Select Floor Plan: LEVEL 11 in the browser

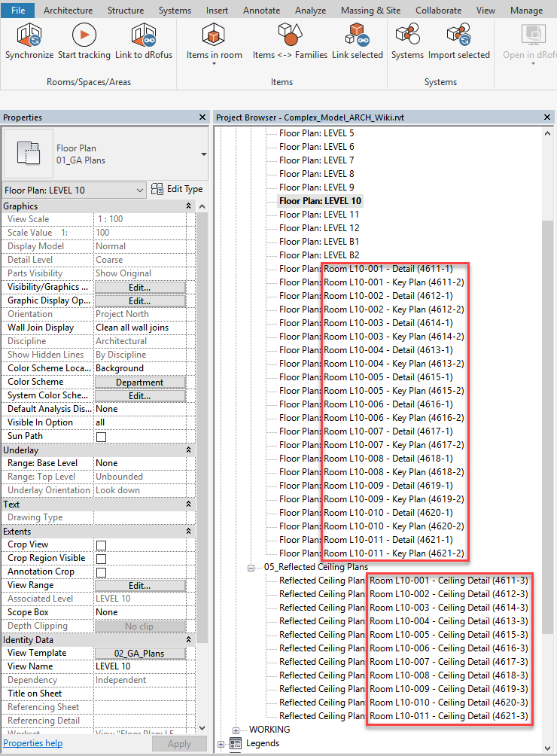point(319,215)
